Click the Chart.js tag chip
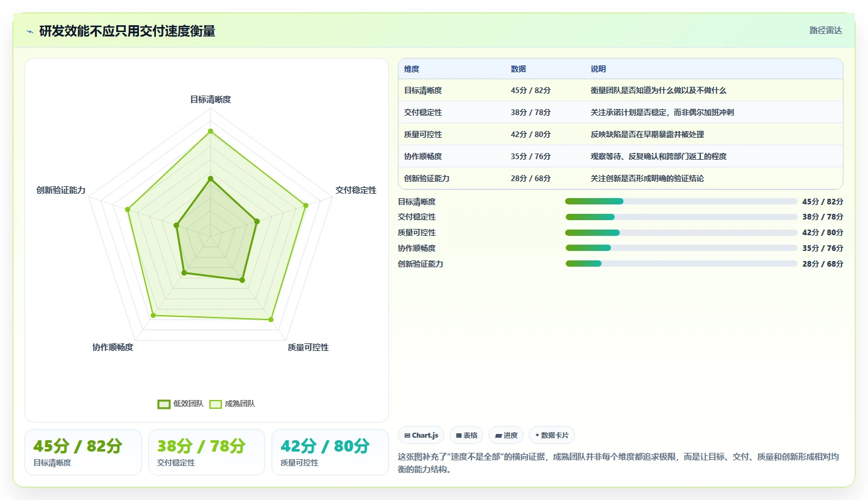868x500 pixels. (421, 435)
